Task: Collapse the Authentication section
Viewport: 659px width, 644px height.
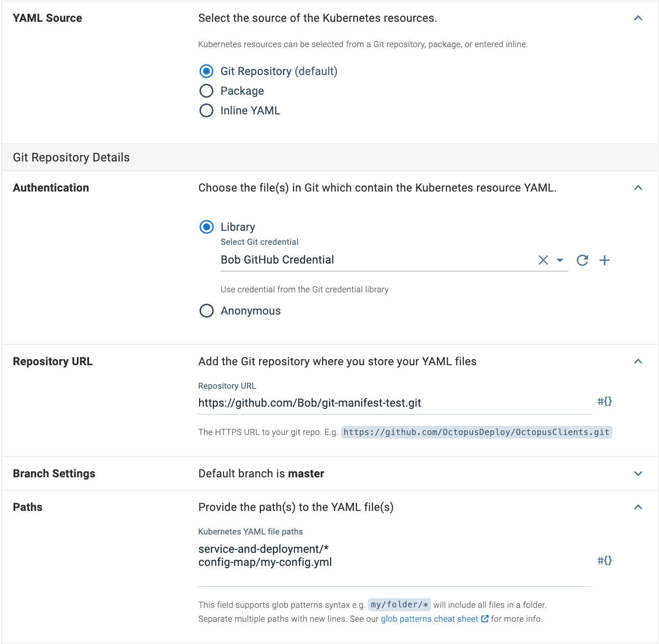Action: click(638, 188)
